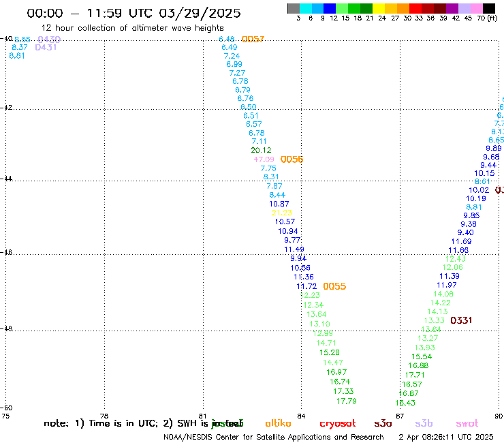The height and width of the screenshot is (443, 504).
Task: Click the longitude axis label 78
Action: tap(104, 416)
